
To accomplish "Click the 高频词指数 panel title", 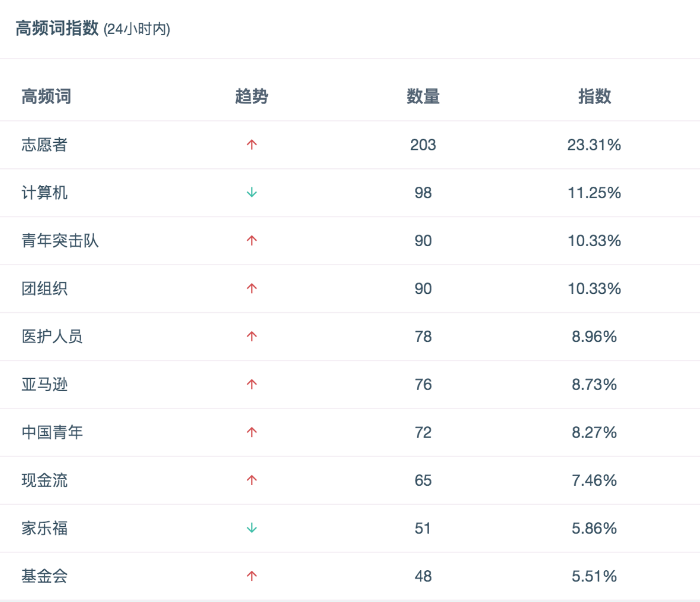I will pos(57,29).
